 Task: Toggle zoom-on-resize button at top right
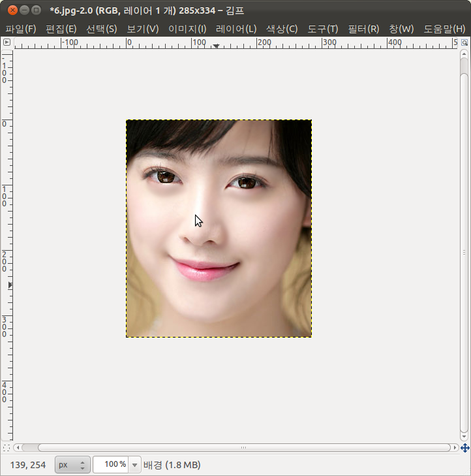click(x=464, y=42)
